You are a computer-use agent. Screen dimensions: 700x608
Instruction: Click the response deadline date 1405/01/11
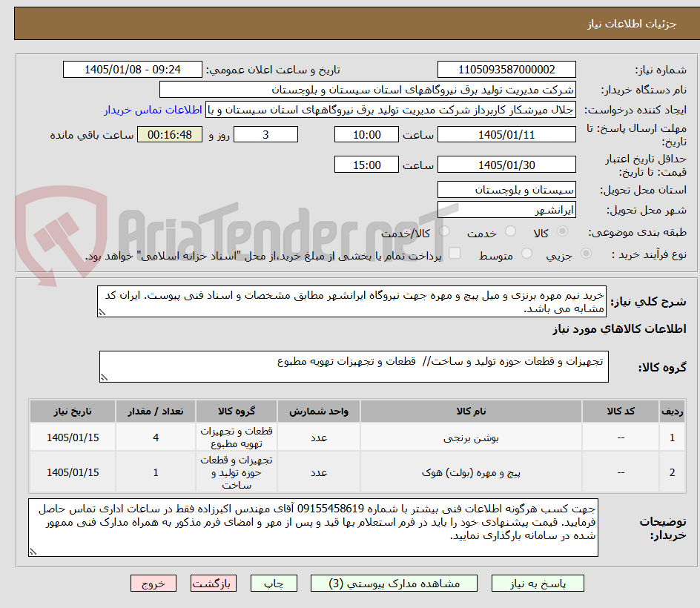point(506,134)
